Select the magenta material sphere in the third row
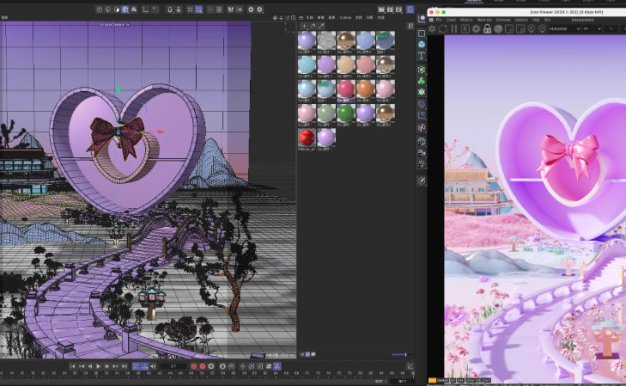This screenshot has height=386, width=626. [x=346, y=89]
